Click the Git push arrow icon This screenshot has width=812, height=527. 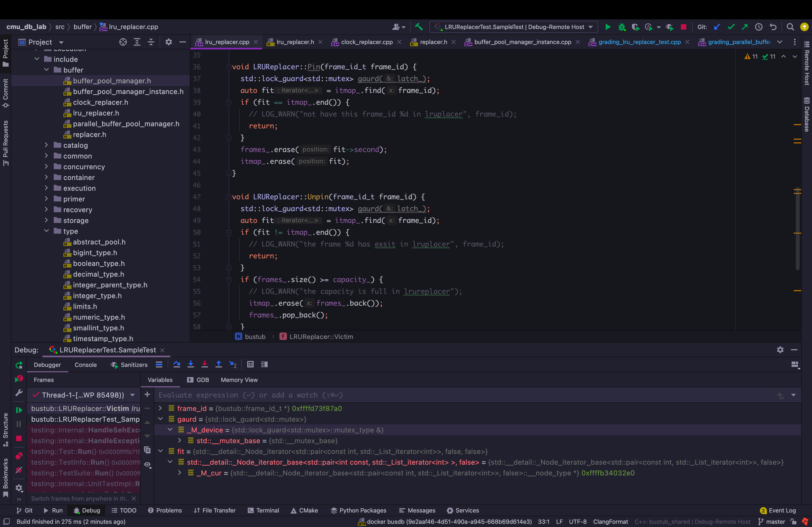click(x=745, y=27)
